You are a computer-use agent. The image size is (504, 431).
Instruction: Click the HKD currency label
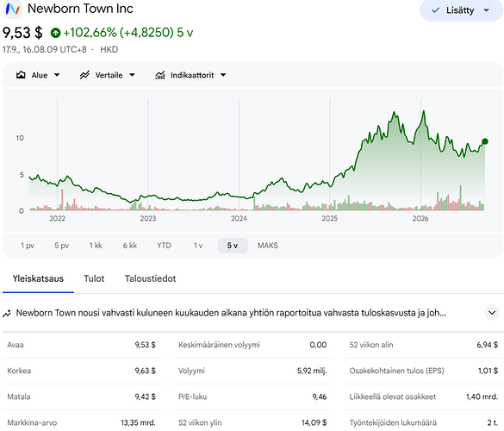[109, 49]
